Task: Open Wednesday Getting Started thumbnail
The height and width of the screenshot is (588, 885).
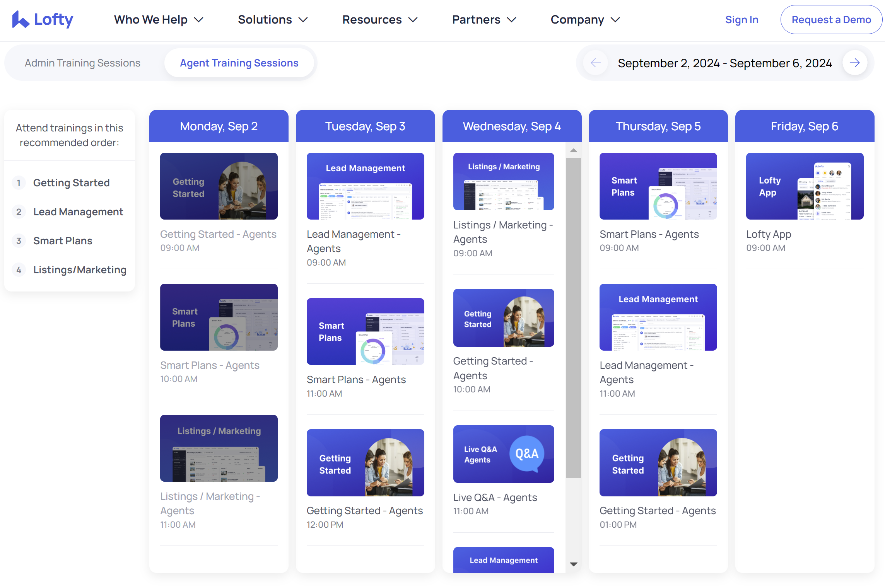Action: [504, 317]
